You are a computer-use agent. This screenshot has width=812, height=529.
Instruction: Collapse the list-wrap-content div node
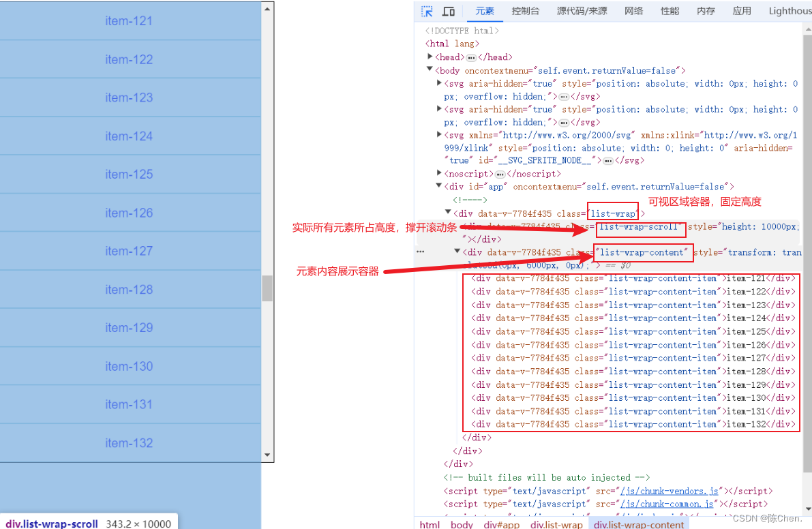(x=457, y=252)
